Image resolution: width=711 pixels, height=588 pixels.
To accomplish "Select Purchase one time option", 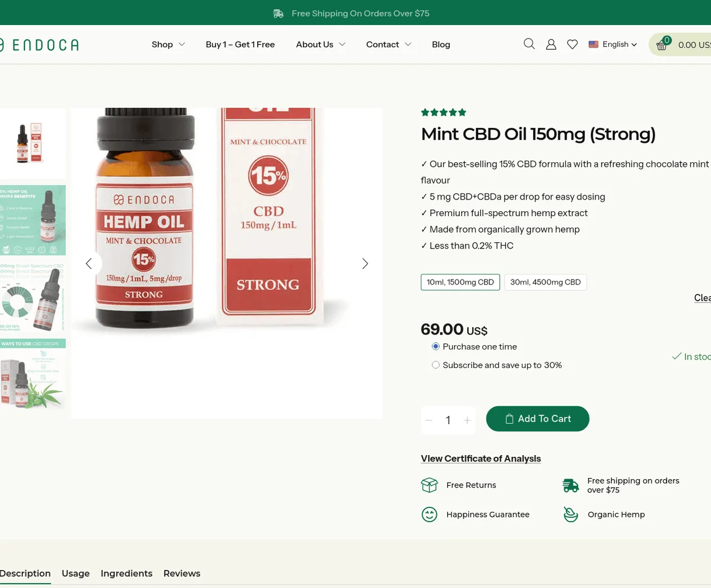I will [435, 346].
